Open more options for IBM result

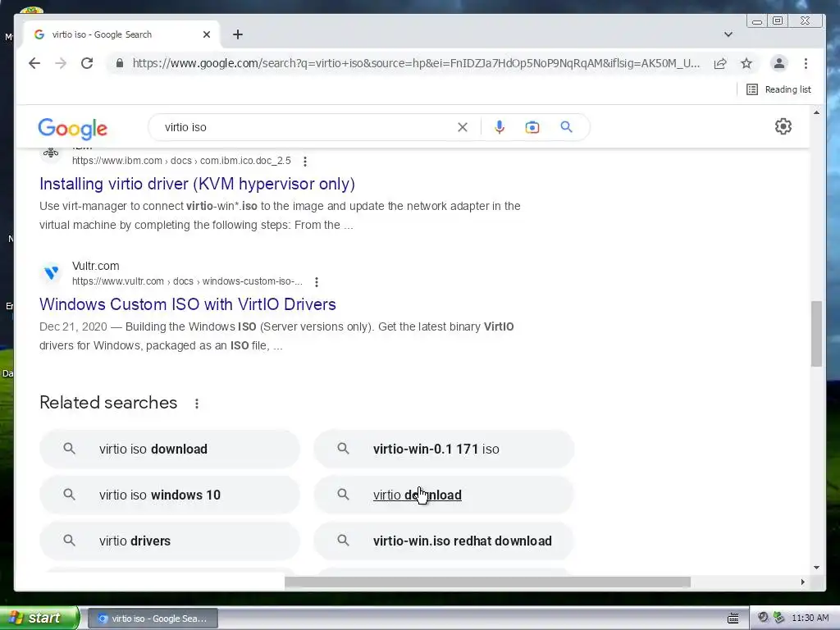tap(305, 161)
